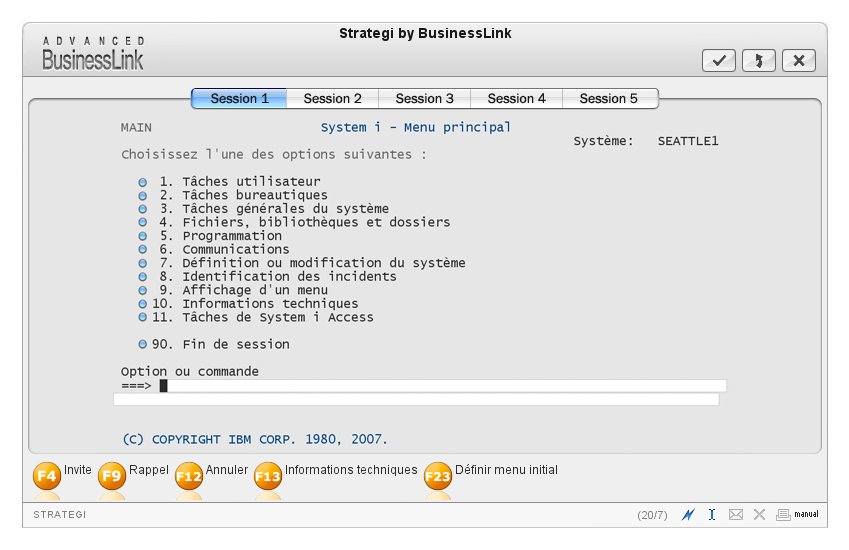849x550 pixels.
Task: Click the Option ou commande input field
Action: click(x=440, y=386)
